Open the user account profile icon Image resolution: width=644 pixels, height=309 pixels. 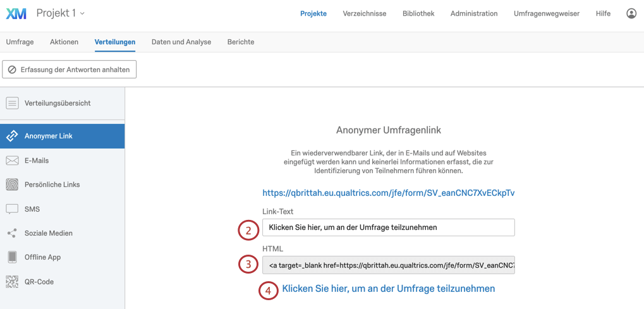631,13
